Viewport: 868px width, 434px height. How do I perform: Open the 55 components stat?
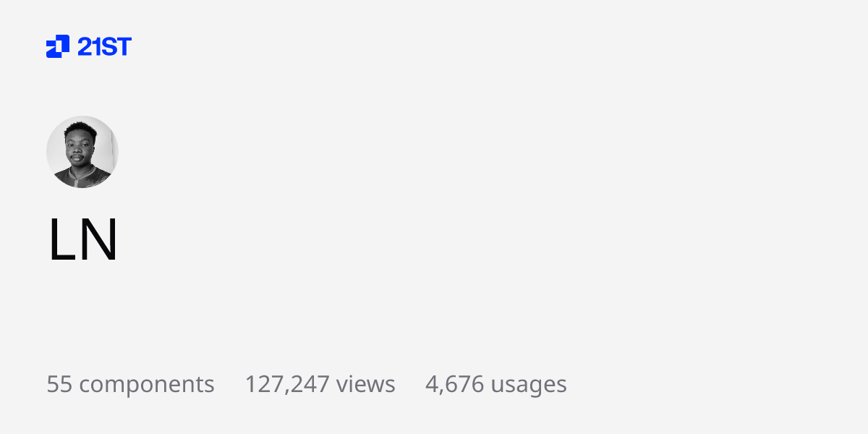[130, 384]
